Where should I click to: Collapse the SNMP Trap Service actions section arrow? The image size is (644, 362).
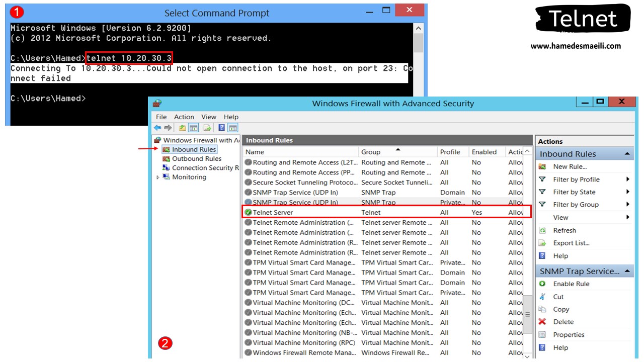point(627,271)
